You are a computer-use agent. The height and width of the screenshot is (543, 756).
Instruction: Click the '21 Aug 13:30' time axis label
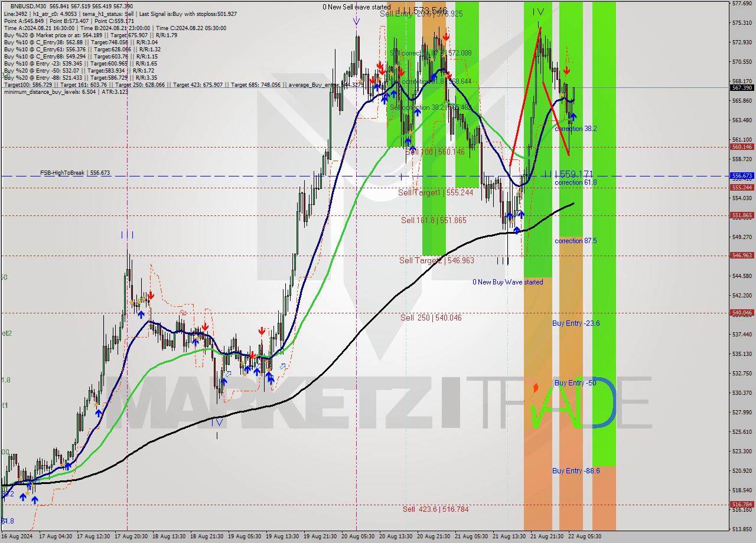click(x=510, y=537)
